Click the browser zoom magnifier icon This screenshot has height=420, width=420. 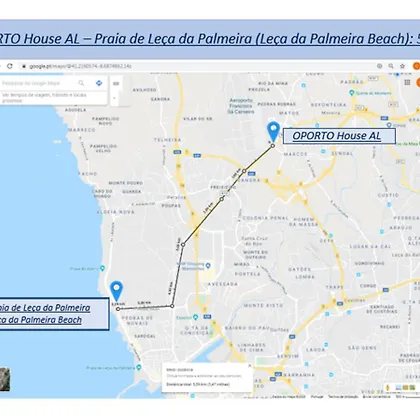tap(391, 66)
